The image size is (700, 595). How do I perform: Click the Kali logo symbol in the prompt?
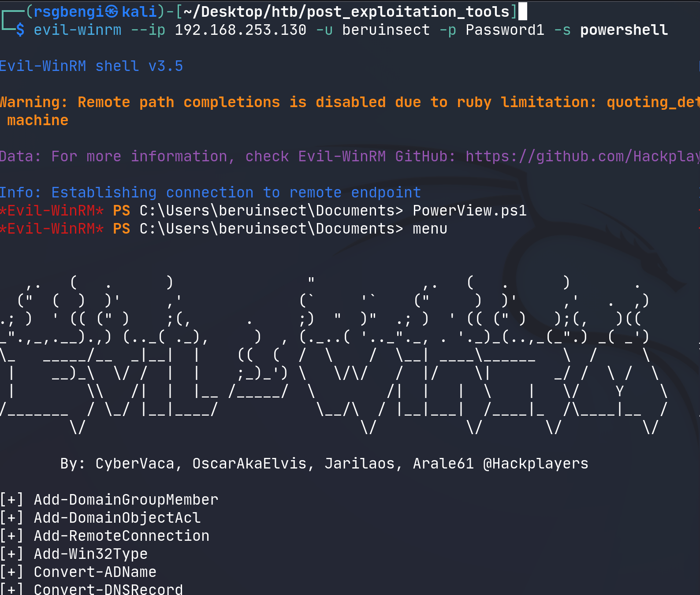pyautogui.click(x=112, y=11)
